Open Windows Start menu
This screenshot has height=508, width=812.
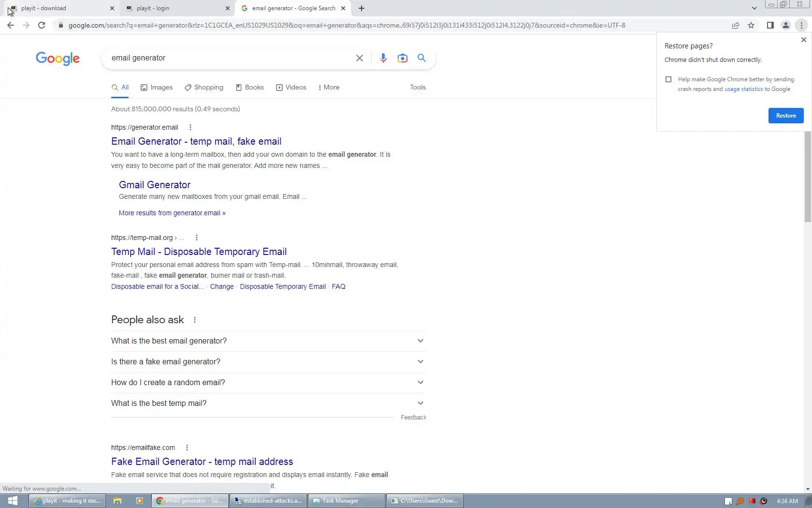pos(13,501)
